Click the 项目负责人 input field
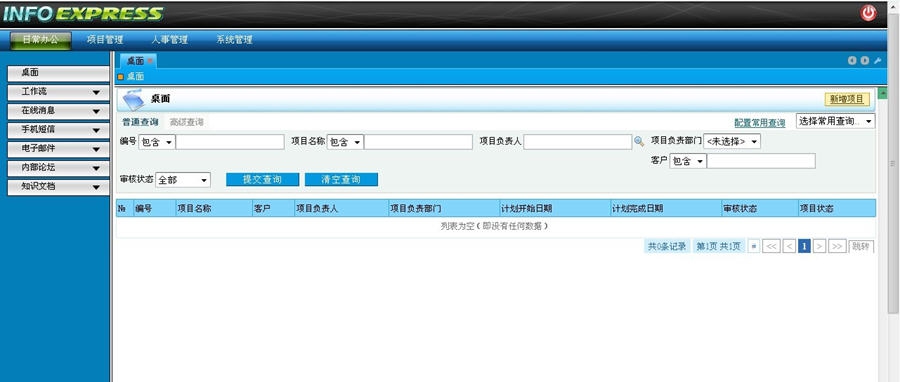The height and width of the screenshot is (382, 900). click(x=577, y=142)
